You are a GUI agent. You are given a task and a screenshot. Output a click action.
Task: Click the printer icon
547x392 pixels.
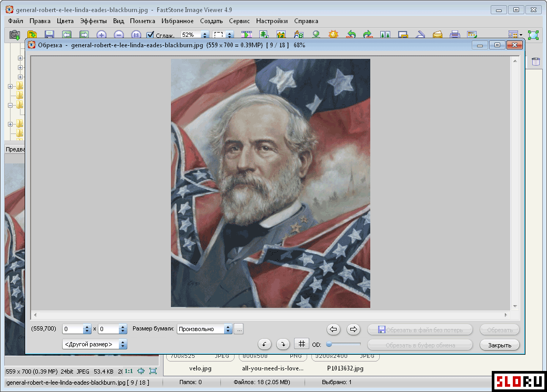click(x=455, y=35)
